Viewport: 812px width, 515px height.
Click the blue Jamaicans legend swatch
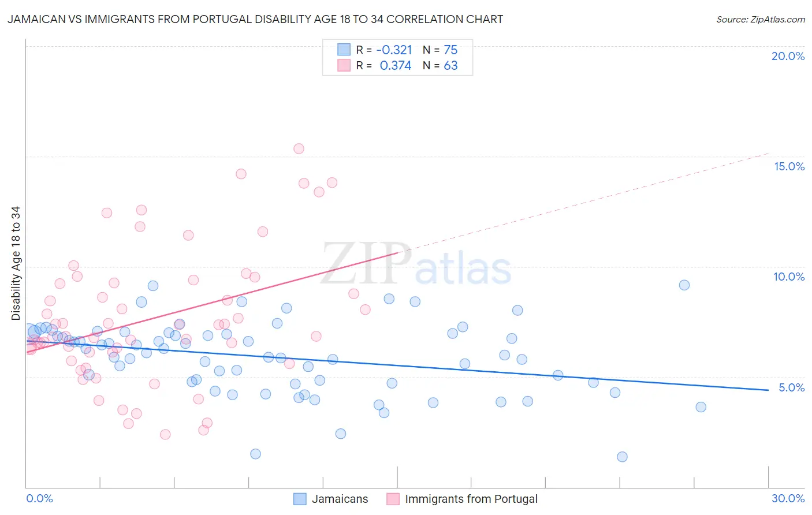pyautogui.click(x=300, y=499)
